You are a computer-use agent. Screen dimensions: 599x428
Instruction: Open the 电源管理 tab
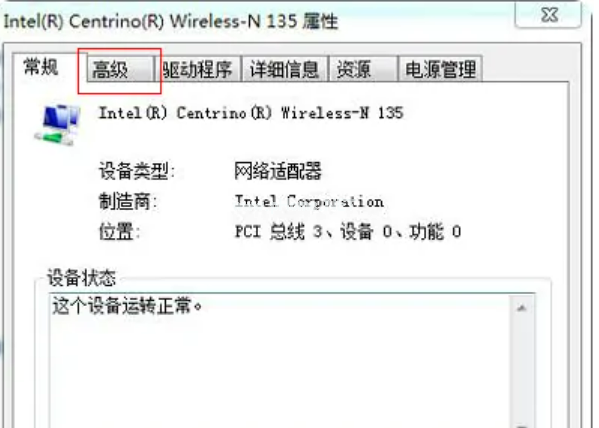[440, 69]
